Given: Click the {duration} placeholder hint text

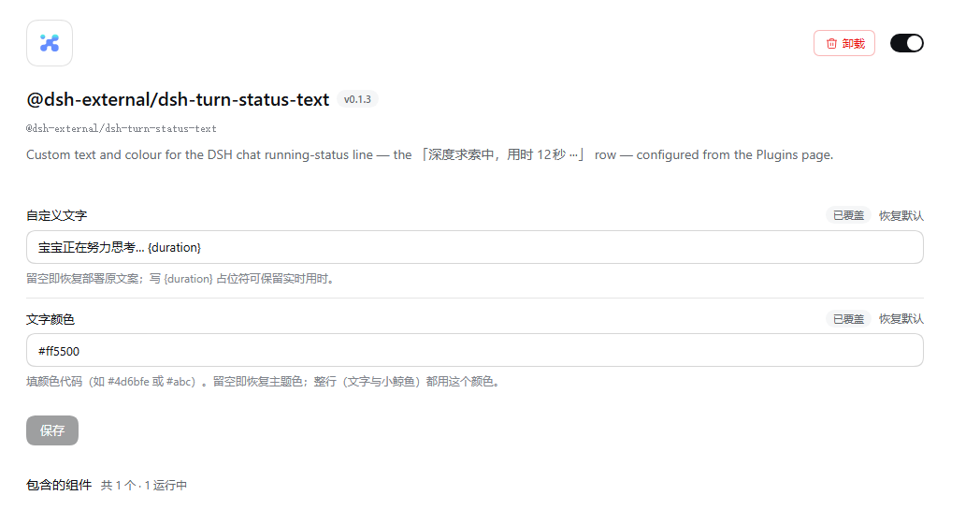Looking at the screenshot, I should tap(182, 279).
